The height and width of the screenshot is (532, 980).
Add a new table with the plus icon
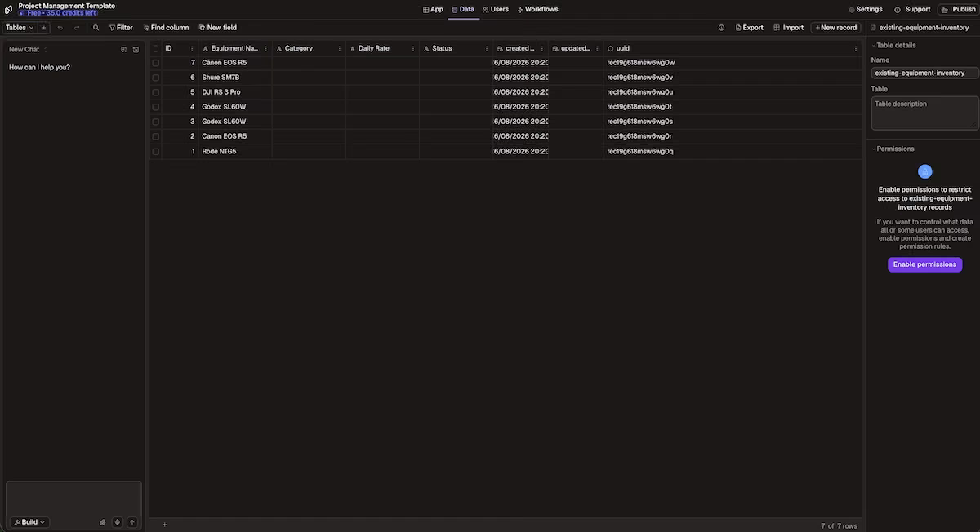point(44,28)
